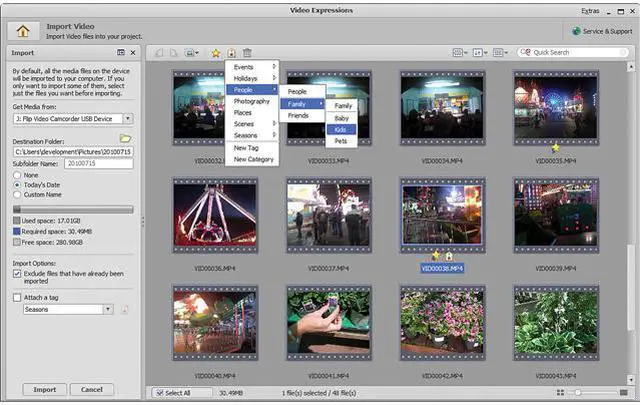Click the tag lock toolbar icon
Image resolution: width=640 pixels, height=405 pixels.
pyautogui.click(x=231, y=52)
